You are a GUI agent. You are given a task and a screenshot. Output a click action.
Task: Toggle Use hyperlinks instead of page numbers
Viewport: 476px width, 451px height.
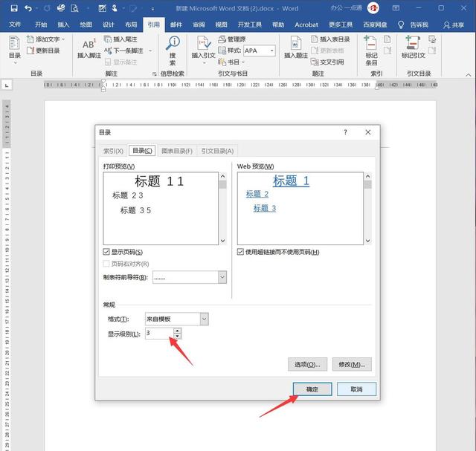pos(240,252)
